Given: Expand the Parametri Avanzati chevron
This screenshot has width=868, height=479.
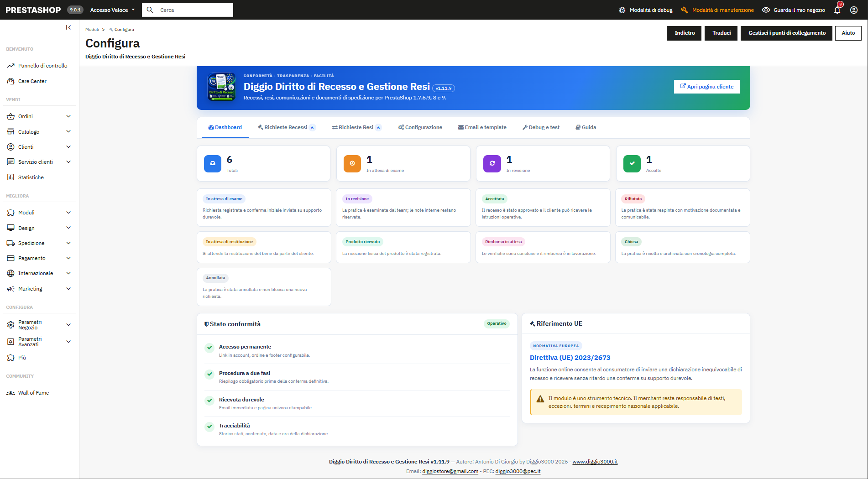Looking at the screenshot, I should pos(68,342).
